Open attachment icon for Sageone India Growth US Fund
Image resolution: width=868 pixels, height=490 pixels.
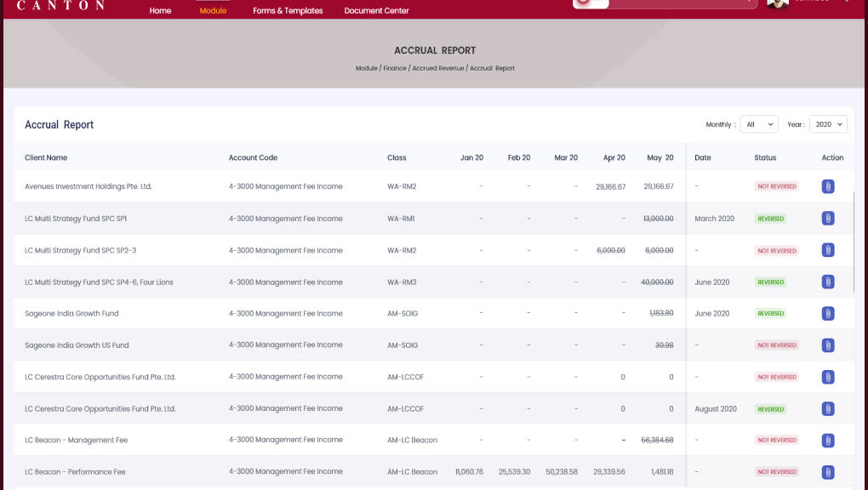click(828, 345)
